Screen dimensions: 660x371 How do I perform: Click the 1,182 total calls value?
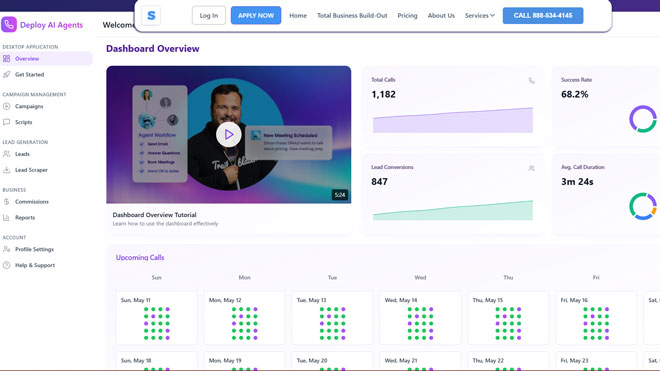[383, 94]
